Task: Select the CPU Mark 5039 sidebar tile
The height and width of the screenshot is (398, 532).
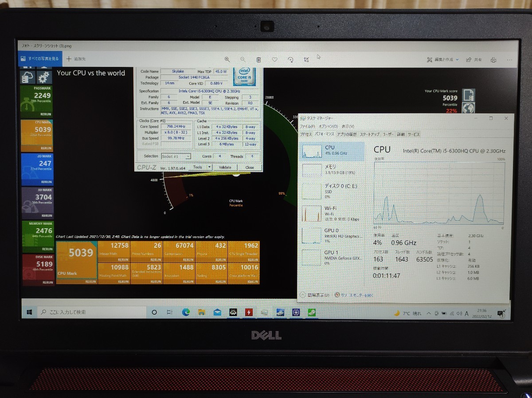Action: [37, 135]
